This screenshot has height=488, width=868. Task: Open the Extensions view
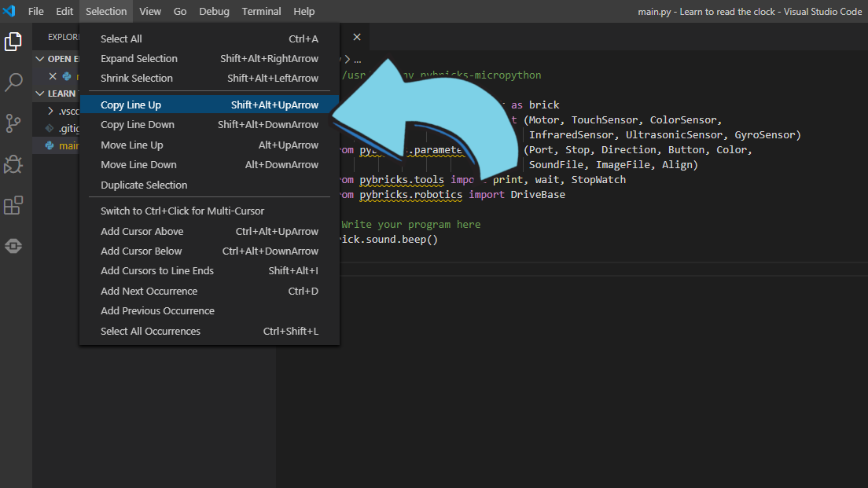(13, 205)
